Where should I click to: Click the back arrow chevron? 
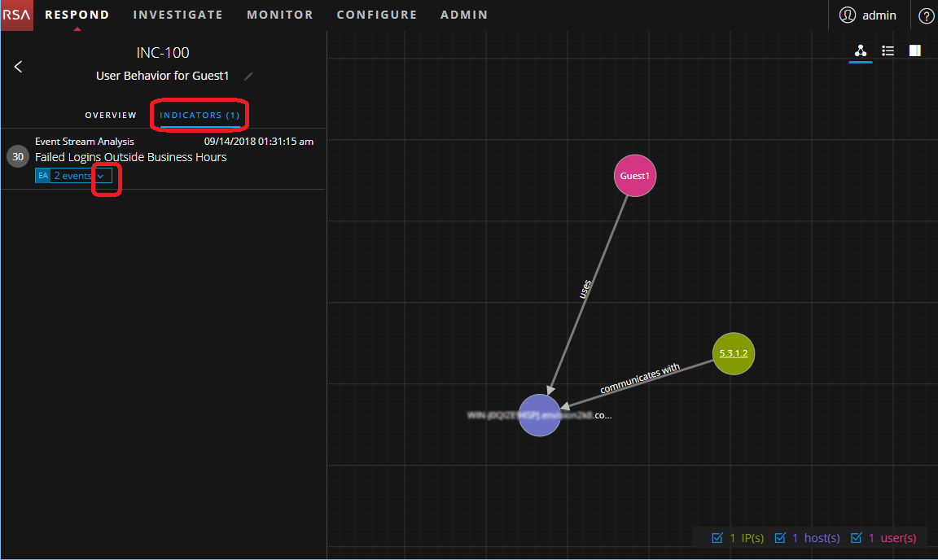[x=19, y=67]
